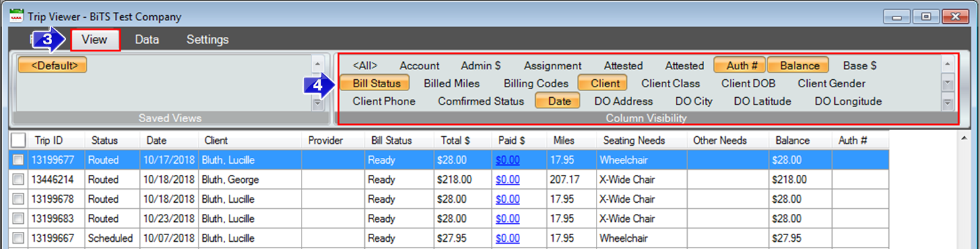Enable the DO City column
Screen dimensions: 980x249
coord(694,101)
